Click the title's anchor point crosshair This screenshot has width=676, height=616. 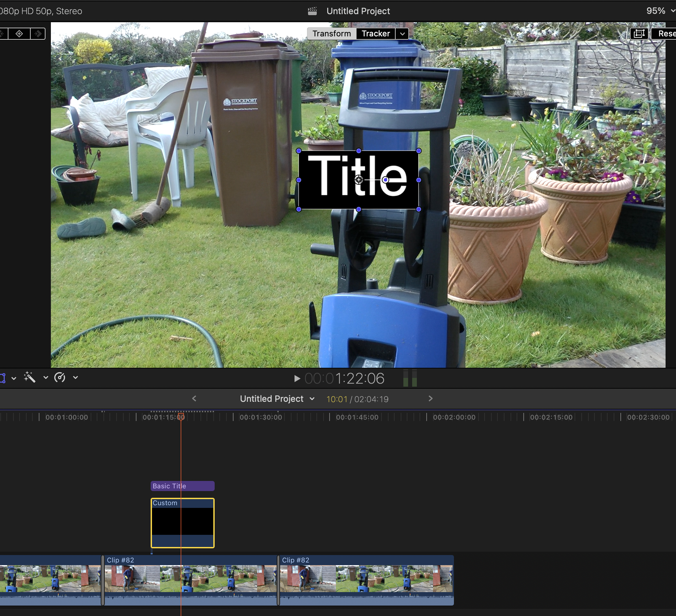click(359, 180)
